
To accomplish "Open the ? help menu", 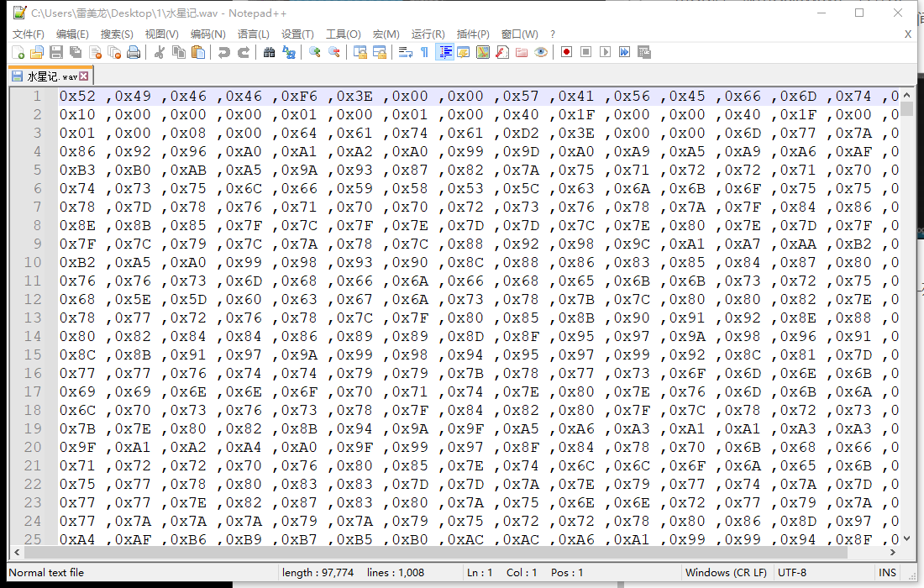I will [x=552, y=34].
